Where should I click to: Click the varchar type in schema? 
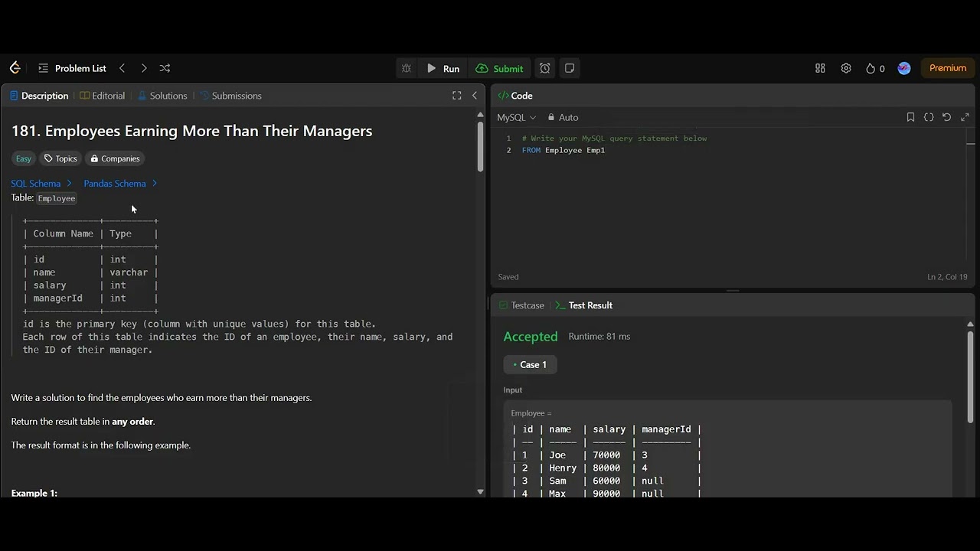pos(129,272)
